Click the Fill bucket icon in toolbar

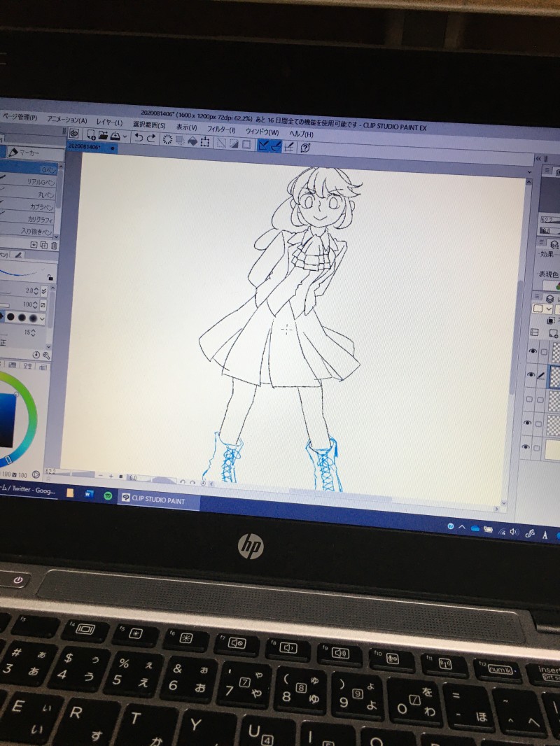(x=192, y=141)
